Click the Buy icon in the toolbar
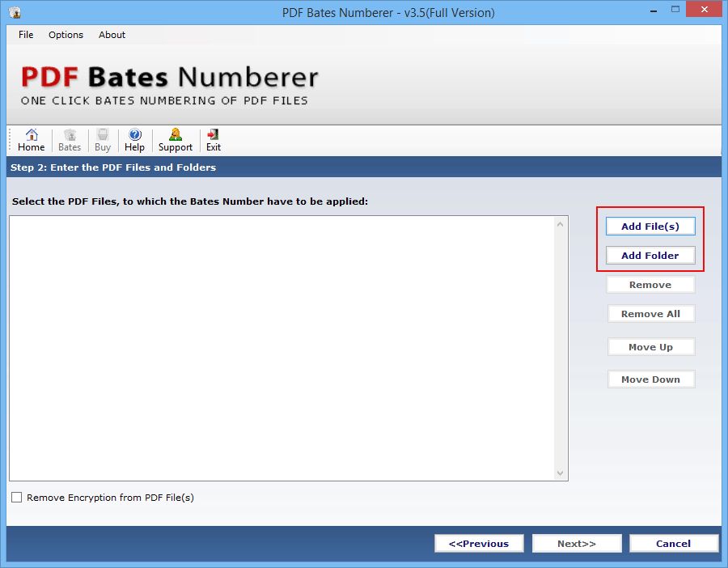Image resolution: width=728 pixels, height=568 pixels. click(102, 139)
